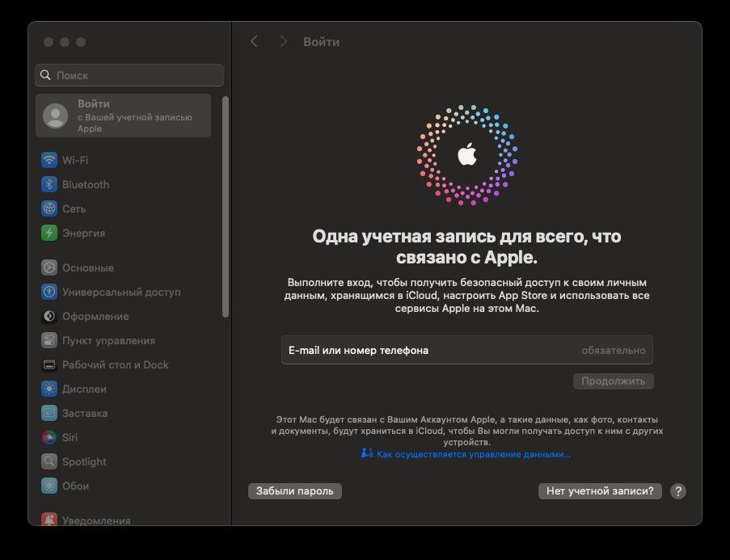Select Spotlight magnifier icon
The height and width of the screenshot is (560, 730).
click(x=49, y=461)
